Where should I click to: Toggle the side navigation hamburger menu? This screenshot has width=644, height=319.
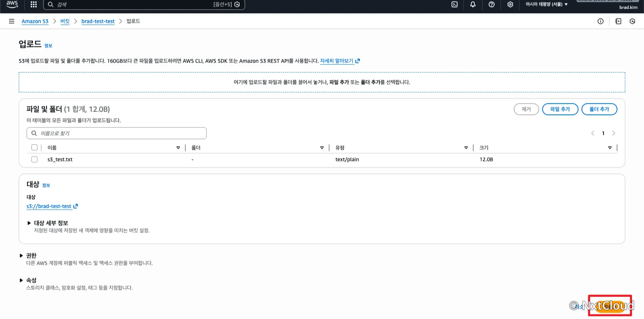point(12,21)
